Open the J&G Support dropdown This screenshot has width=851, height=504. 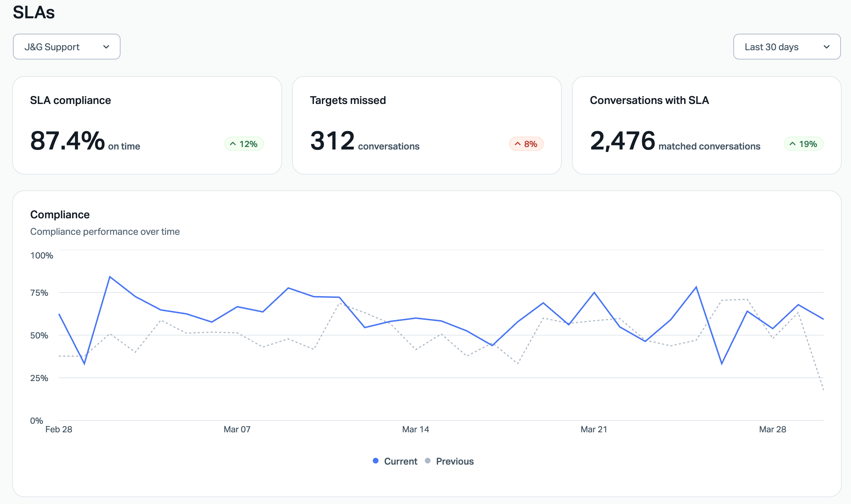(66, 47)
